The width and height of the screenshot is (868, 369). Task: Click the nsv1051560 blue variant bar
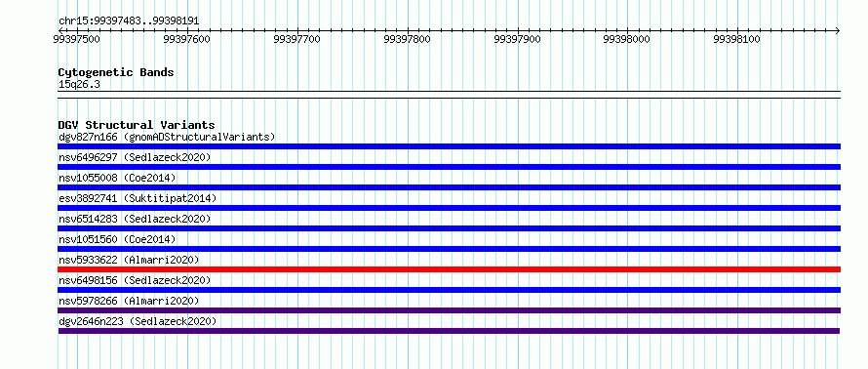(449, 249)
